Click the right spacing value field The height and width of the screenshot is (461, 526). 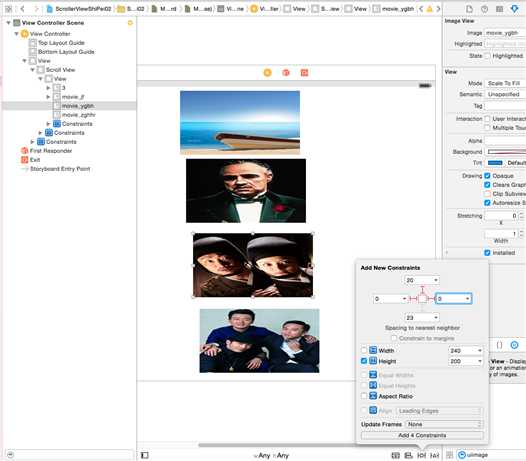tap(454, 299)
